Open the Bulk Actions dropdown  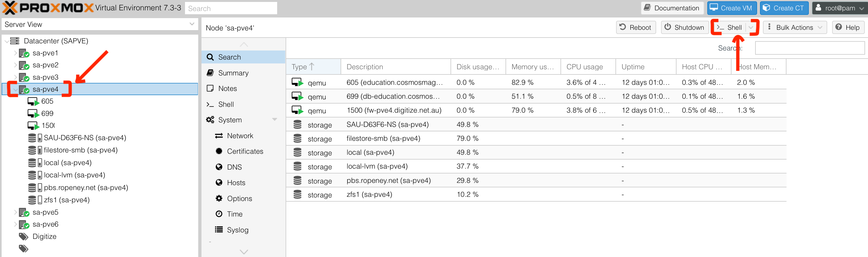pyautogui.click(x=820, y=27)
